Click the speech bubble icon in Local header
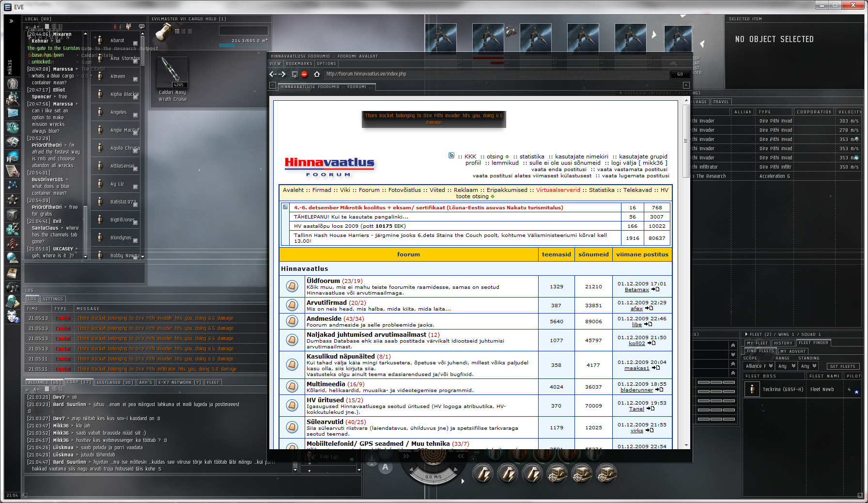Viewport: 868px width, 503px height. (x=141, y=26)
